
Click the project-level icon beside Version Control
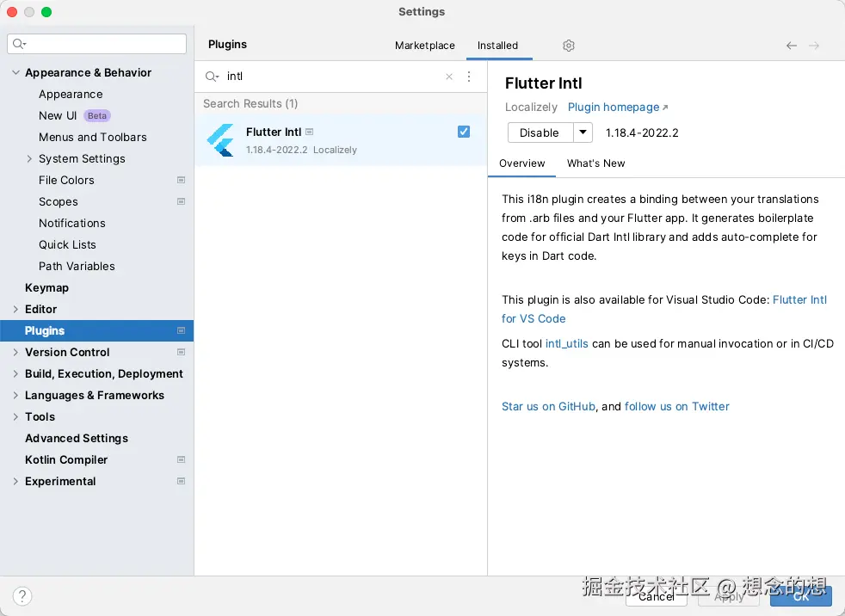(x=181, y=352)
